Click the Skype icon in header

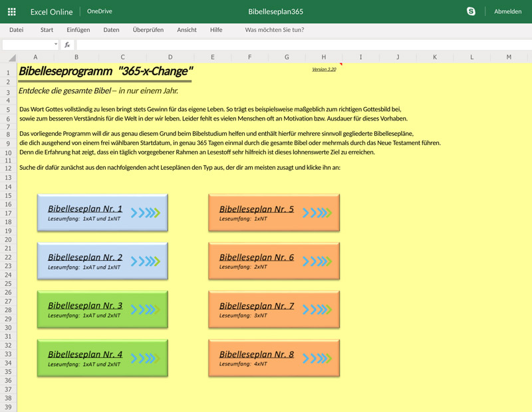[x=471, y=11]
